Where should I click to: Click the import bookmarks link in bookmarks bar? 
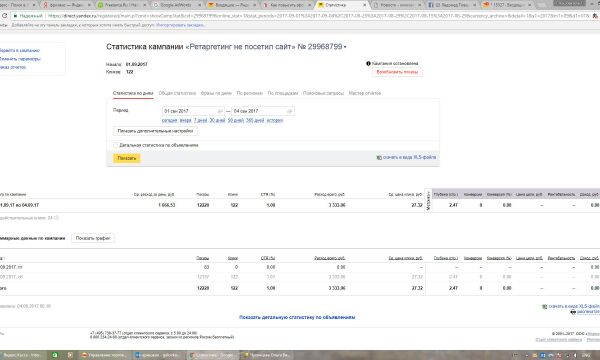point(181,25)
